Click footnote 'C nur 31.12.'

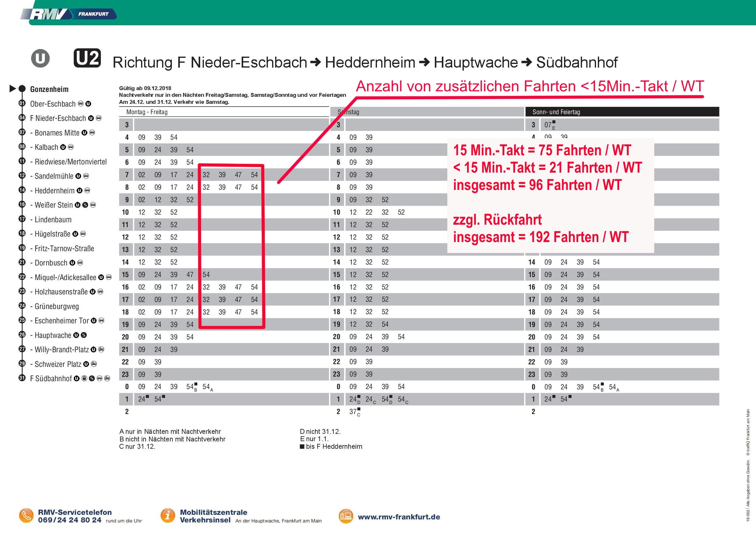pyautogui.click(x=137, y=447)
